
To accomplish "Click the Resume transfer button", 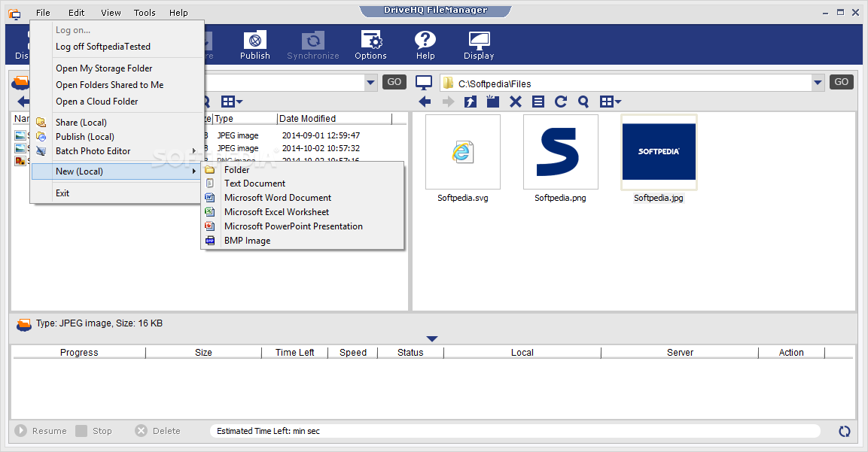I will [41, 430].
